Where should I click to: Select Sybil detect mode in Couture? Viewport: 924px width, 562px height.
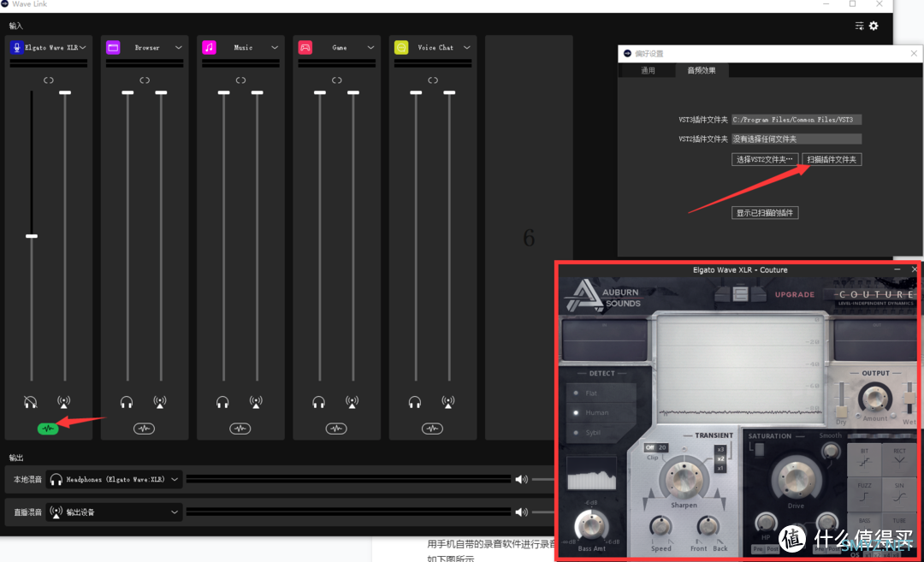tap(591, 432)
